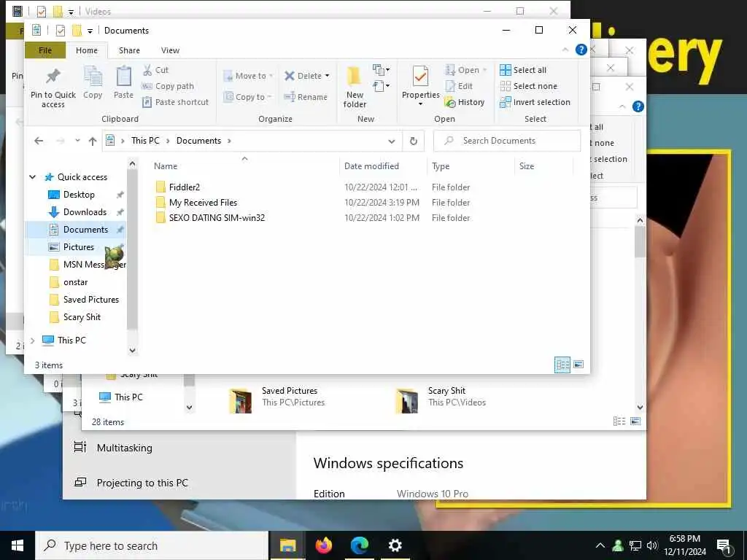
Task: Sort by the Name column header
Action: 166,166
